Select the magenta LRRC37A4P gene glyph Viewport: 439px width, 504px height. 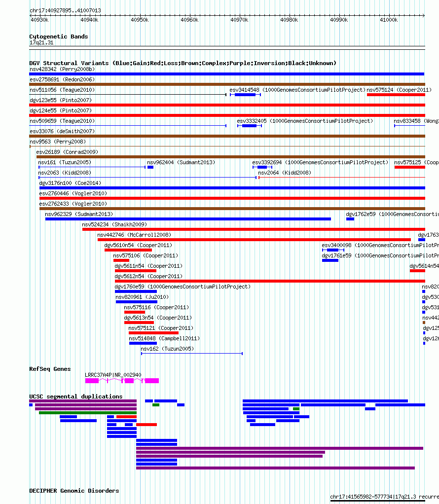click(122, 381)
